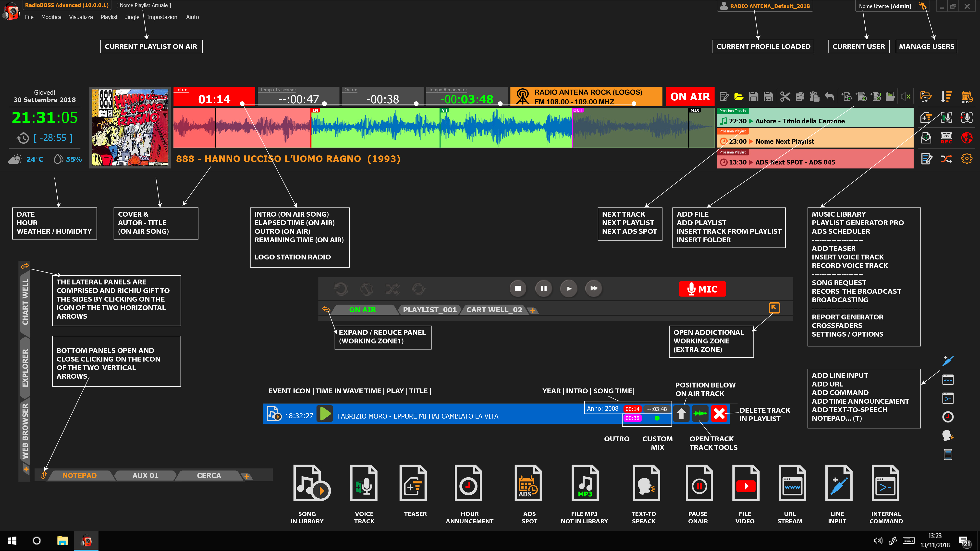Open Playlist Generator Pro sort icon
The image size is (980, 551).
(946, 97)
